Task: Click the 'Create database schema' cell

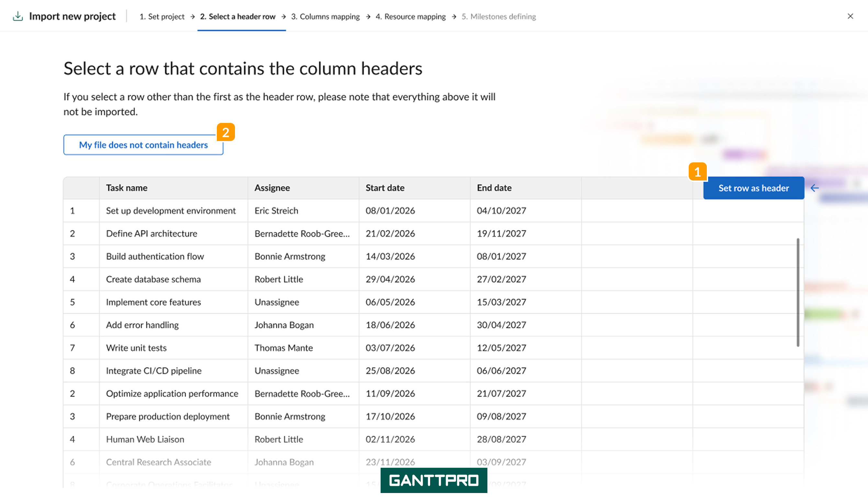Action: pyautogui.click(x=173, y=279)
